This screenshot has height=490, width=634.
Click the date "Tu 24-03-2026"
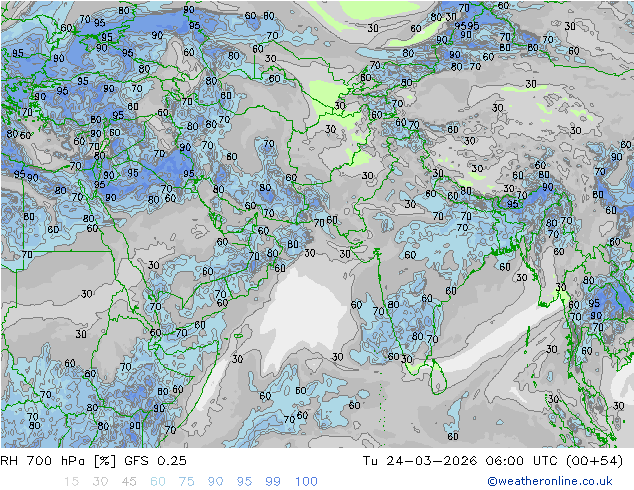coord(420,461)
